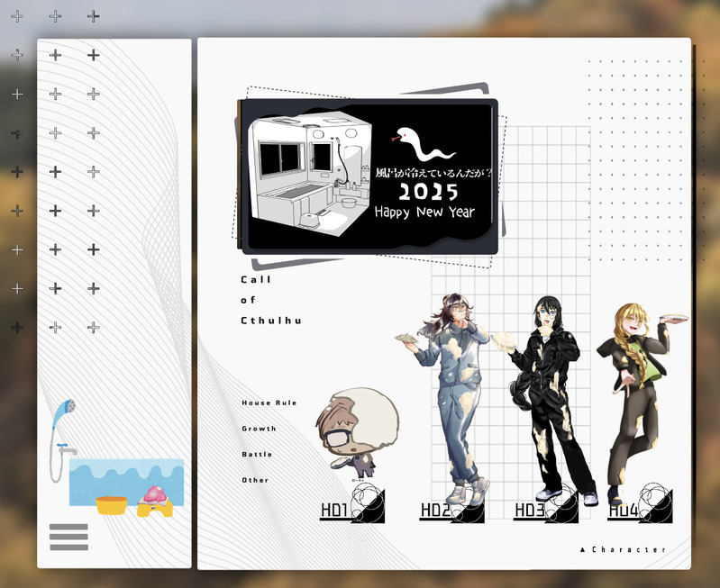Image resolution: width=720 pixels, height=588 pixels.
Task: Click the blue bathtub illustration
Action: click(x=126, y=481)
